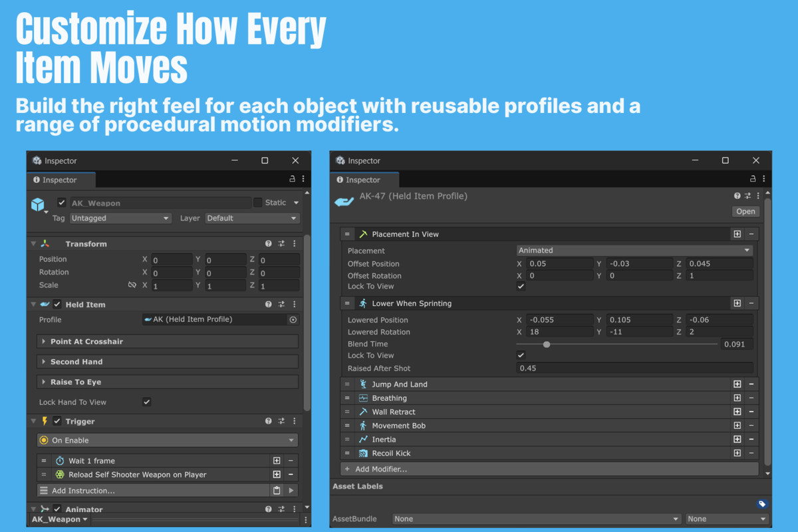The image size is (798, 532).
Task: Open the AssetBundle dropdown showing None
Action: [x=537, y=519]
